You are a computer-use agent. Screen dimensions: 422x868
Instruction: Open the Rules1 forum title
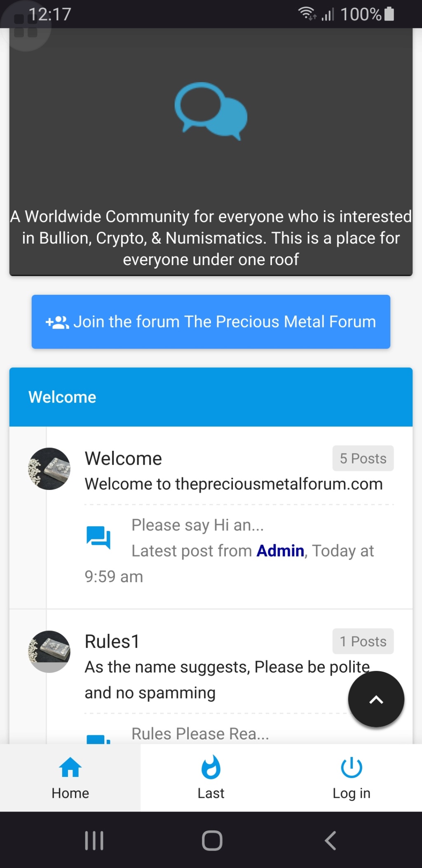[112, 642]
